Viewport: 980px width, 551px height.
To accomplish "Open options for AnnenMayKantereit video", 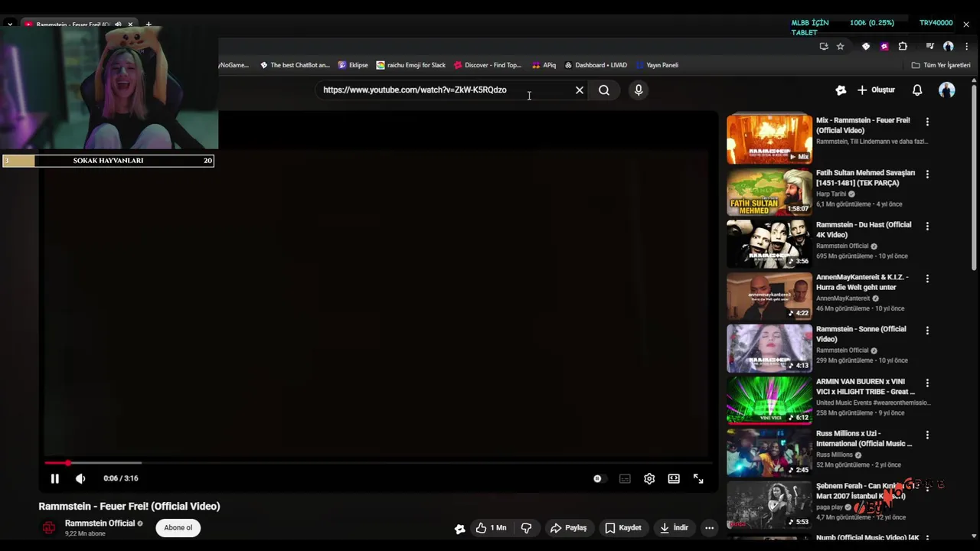I will 927,279.
